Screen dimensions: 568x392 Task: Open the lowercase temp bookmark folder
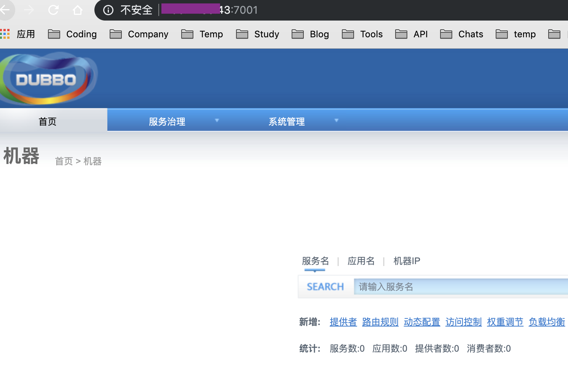516,34
